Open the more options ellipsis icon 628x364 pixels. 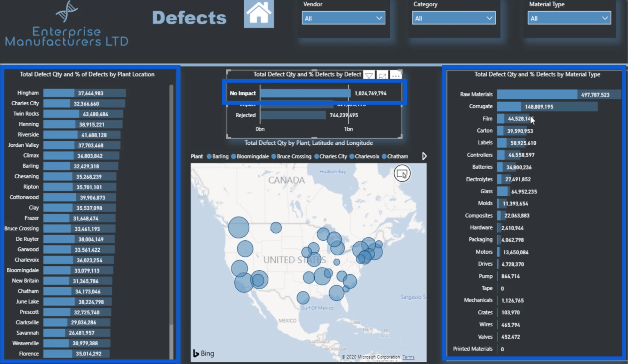pyautogui.click(x=395, y=75)
